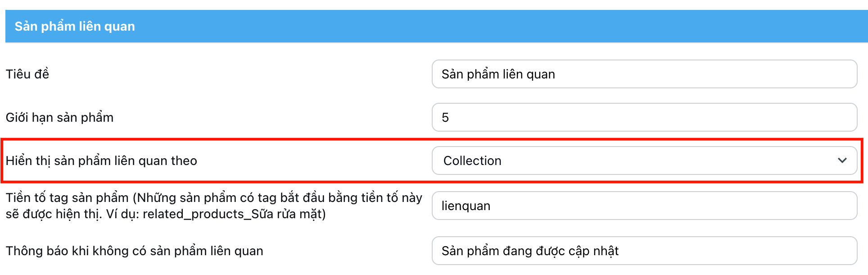
Task: Click the "Giới hạn sản phẩm" input box
Action: (x=644, y=117)
